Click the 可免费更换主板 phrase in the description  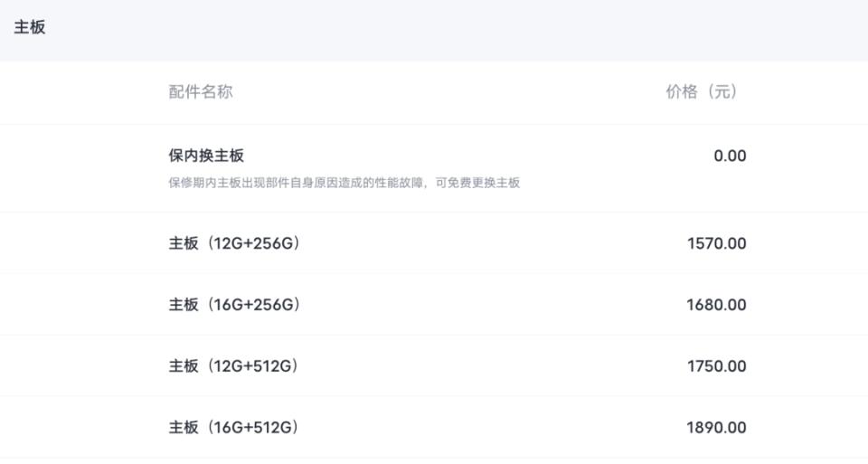pos(477,183)
